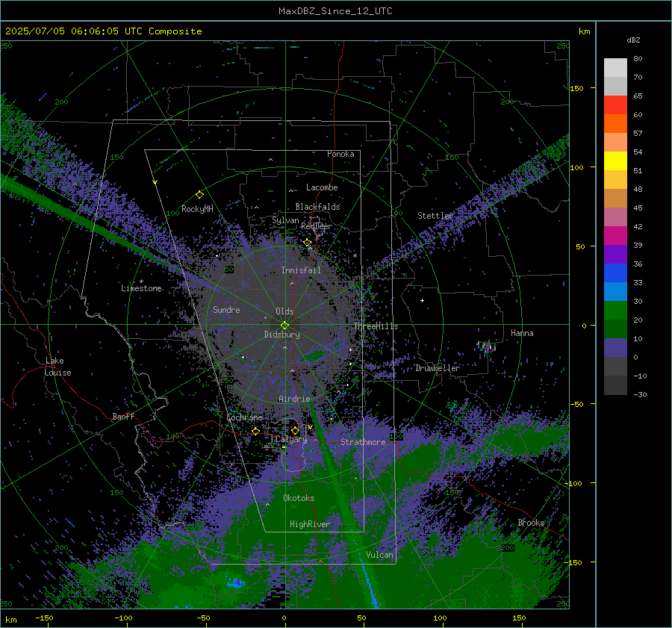Image resolution: width=672 pixels, height=628 pixels.
Task: Click the Sundre town label
Action: pos(226,309)
